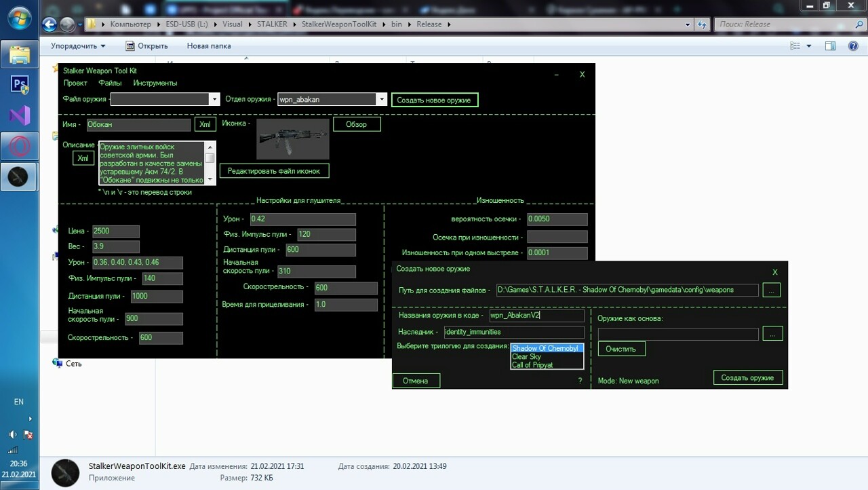The width and height of the screenshot is (868, 490).
Task: Click the Урон field with 0.36, 0.40 values
Action: tap(137, 263)
